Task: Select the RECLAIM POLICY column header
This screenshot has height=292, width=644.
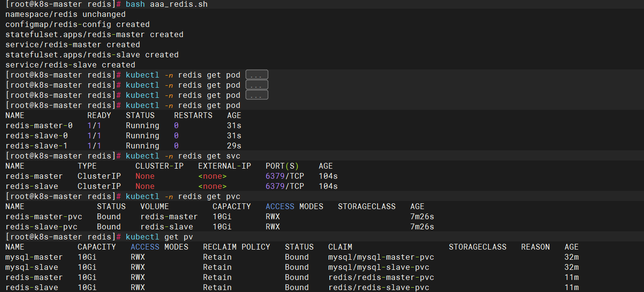Action: pyautogui.click(x=237, y=247)
